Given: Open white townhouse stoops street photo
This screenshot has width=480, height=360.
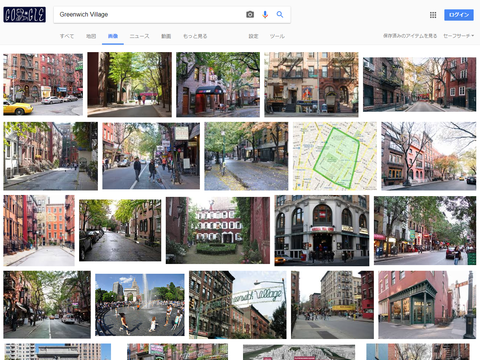Looking at the screenshot, I should pyautogui.click(x=50, y=156).
